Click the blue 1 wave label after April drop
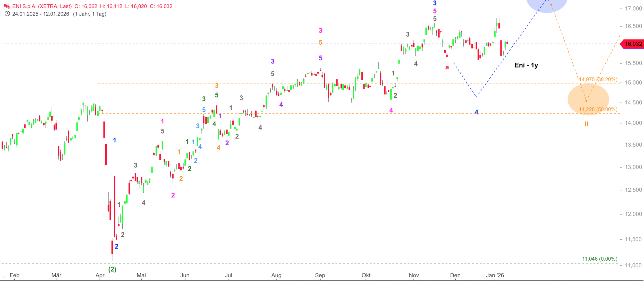 click(x=115, y=140)
